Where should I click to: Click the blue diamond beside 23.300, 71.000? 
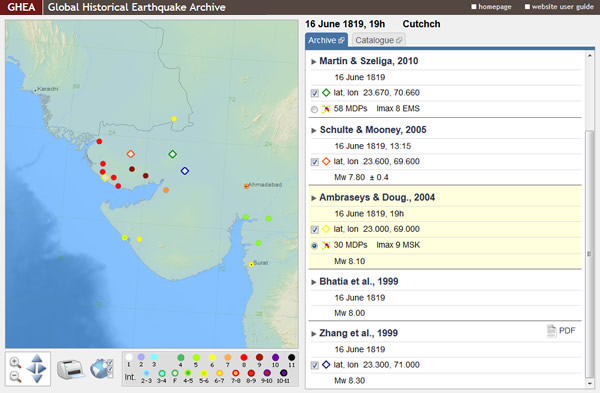326,365
